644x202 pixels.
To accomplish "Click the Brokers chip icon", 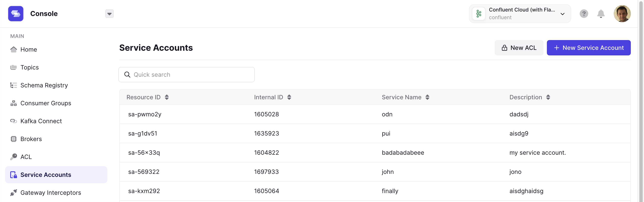I will coord(13,139).
